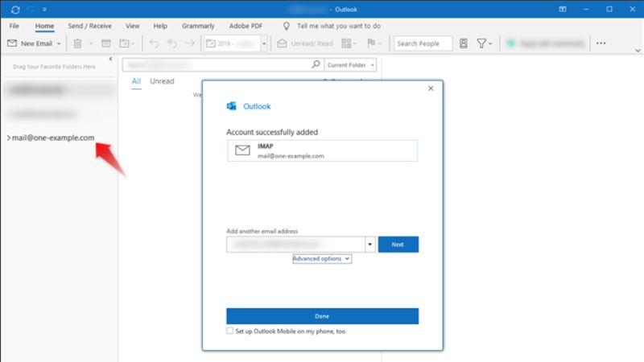The image size is (644, 362).
Task: Click the first blurred account in folder pane
Action: tap(59, 90)
